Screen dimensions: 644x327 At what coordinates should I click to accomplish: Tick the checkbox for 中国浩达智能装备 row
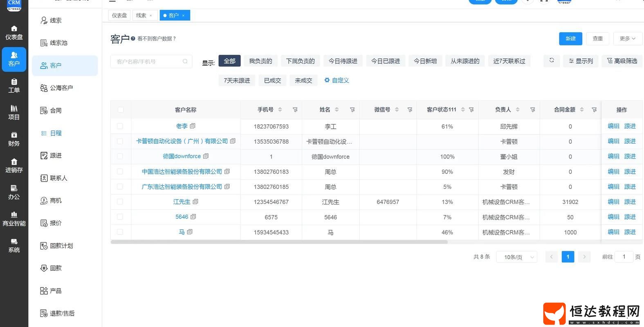pos(120,171)
